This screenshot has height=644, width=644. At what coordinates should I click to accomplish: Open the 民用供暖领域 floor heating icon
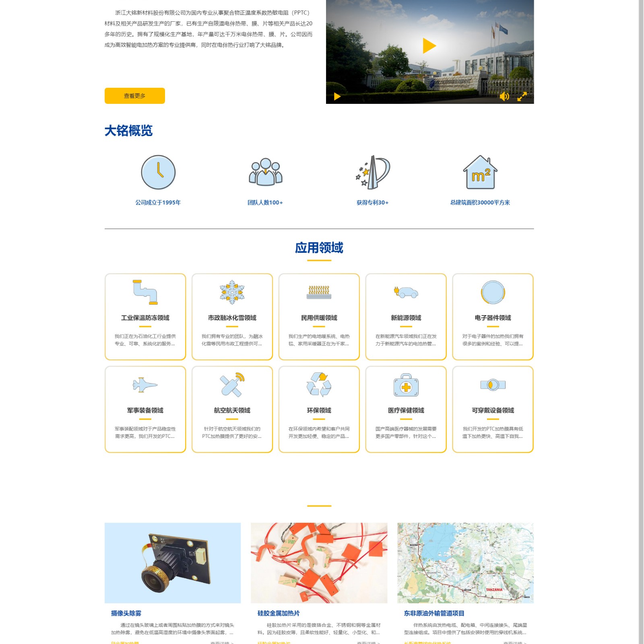319,292
